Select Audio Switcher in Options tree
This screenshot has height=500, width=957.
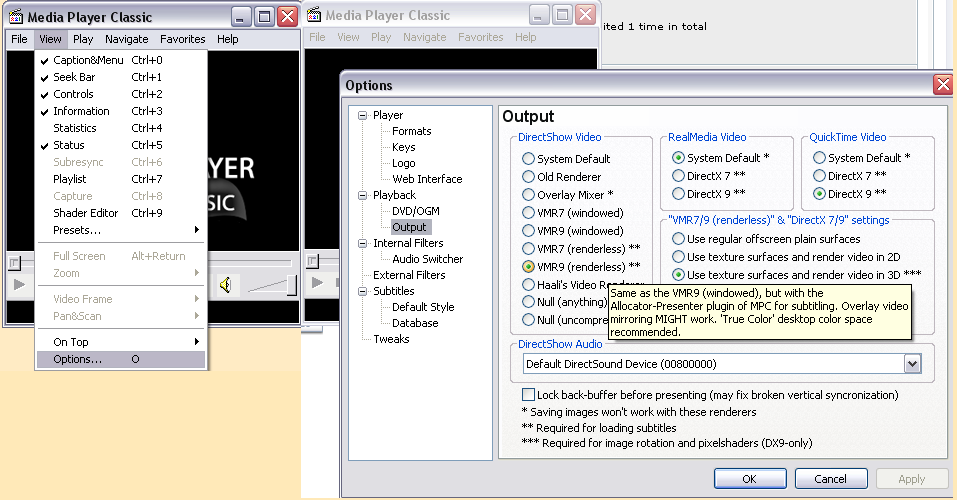pyautogui.click(x=427, y=259)
